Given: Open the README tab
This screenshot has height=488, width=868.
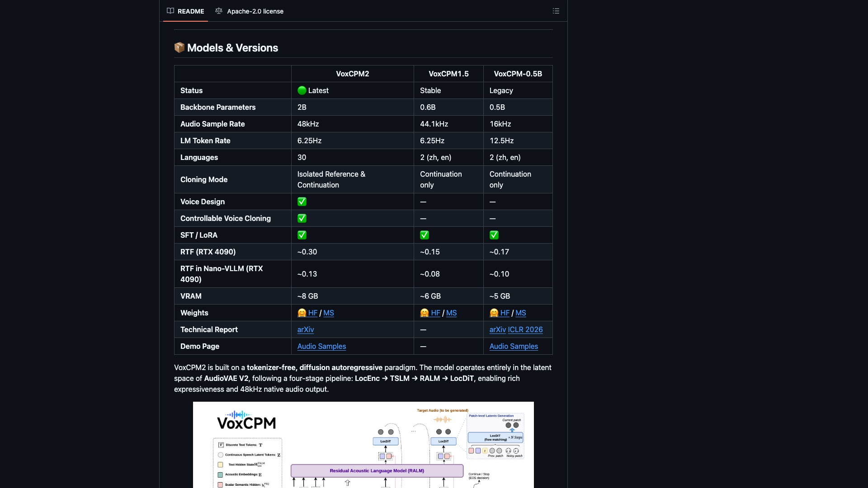Looking at the screenshot, I should click(x=185, y=11).
